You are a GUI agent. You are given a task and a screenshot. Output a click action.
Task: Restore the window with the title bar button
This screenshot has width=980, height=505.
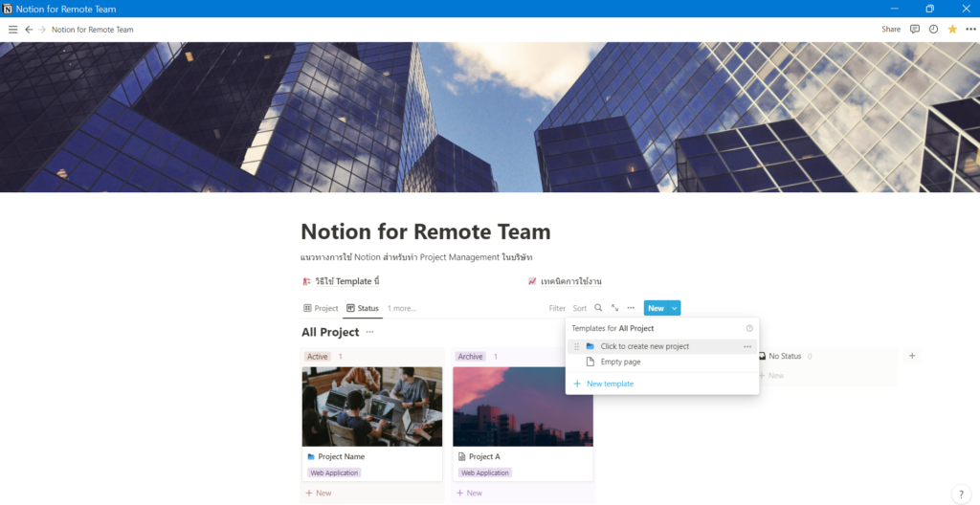pyautogui.click(x=930, y=9)
